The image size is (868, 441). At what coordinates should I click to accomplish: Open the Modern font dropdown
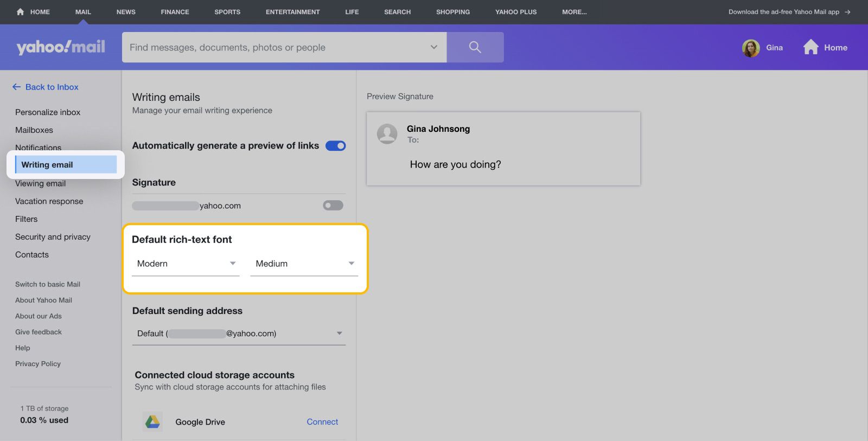[x=186, y=264]
